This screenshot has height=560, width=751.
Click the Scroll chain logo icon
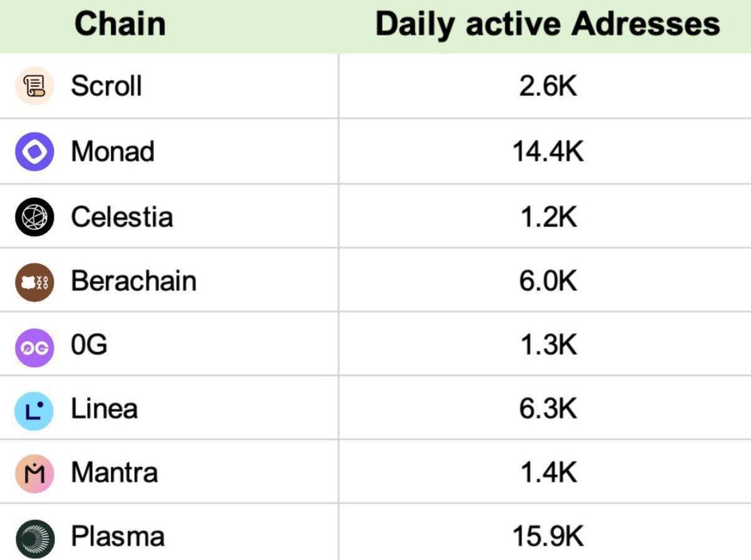pyautogui.click(x=34, y=86)
